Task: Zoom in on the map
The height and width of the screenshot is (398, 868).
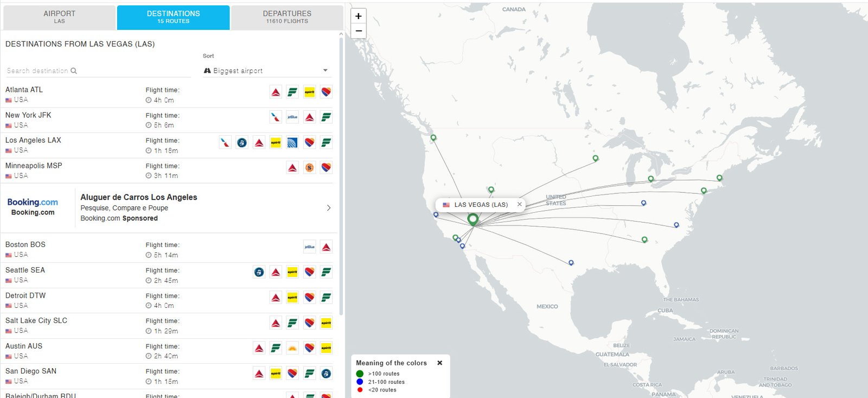Action: point(359,16)
